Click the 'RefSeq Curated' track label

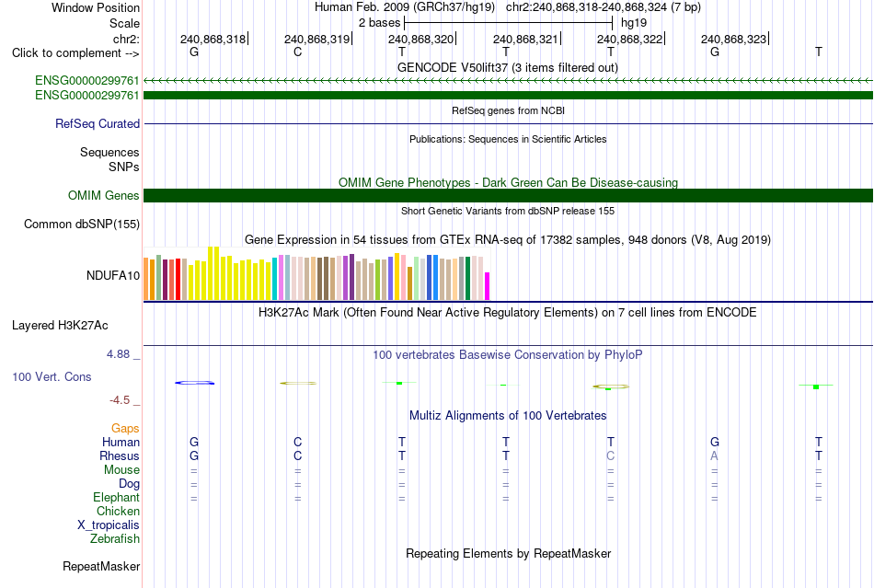97,123
